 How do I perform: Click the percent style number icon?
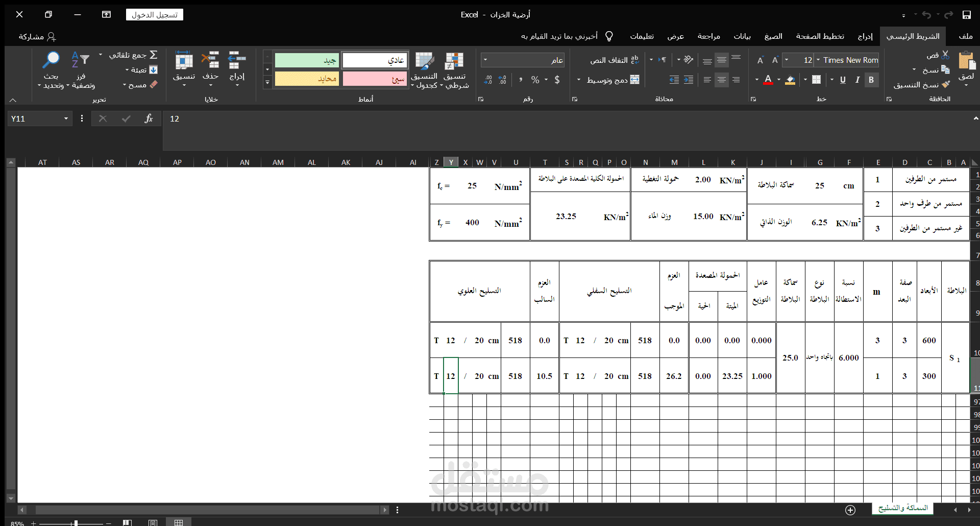[535, 80]
